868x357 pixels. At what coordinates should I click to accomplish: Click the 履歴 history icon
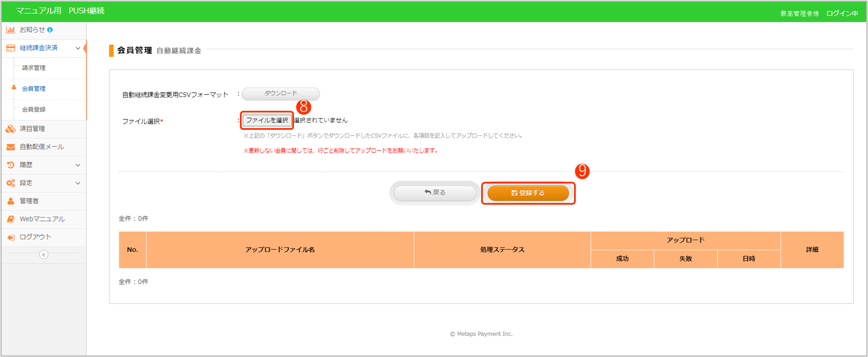click(10, 165)
